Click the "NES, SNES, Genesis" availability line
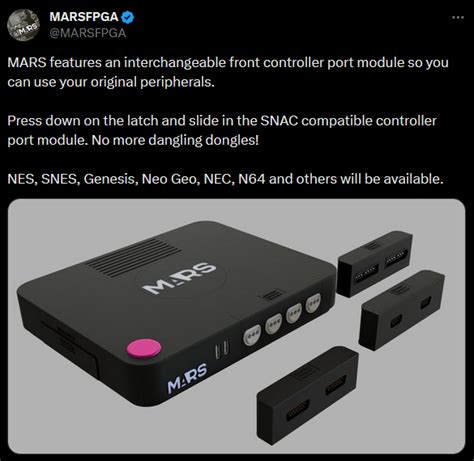 (x=225, y=179)
